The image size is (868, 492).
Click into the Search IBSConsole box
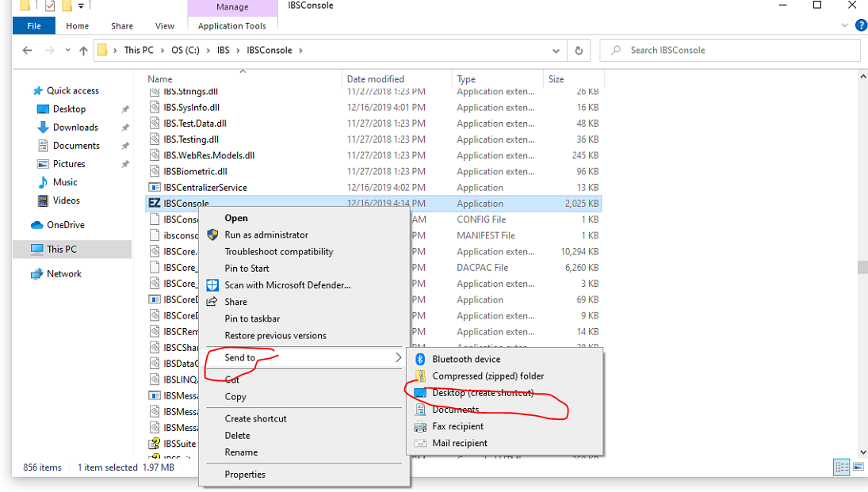[x=731, y=51]
